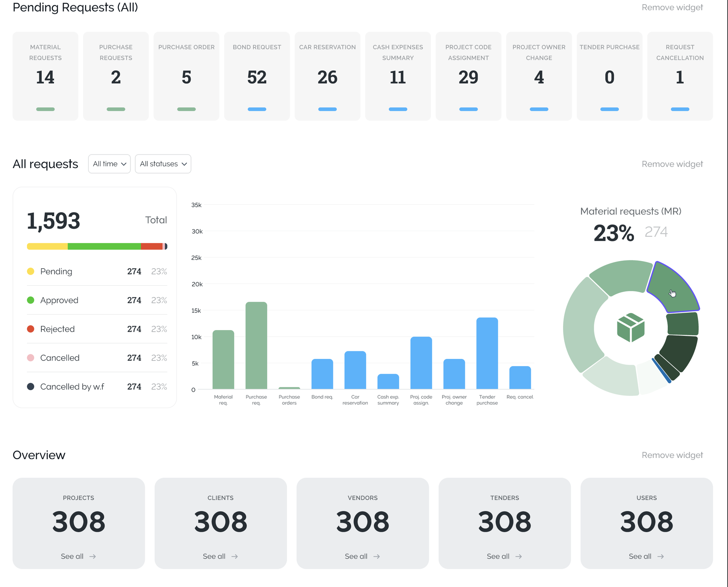Click the arrow icon under Vendors
The image size is (728, 587).
coord(377,556)
